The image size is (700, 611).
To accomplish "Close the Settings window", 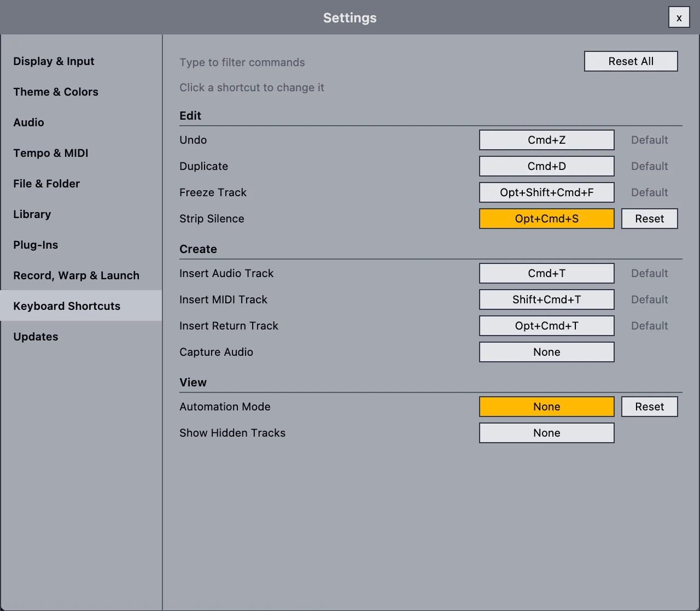I will coord(679,17).
